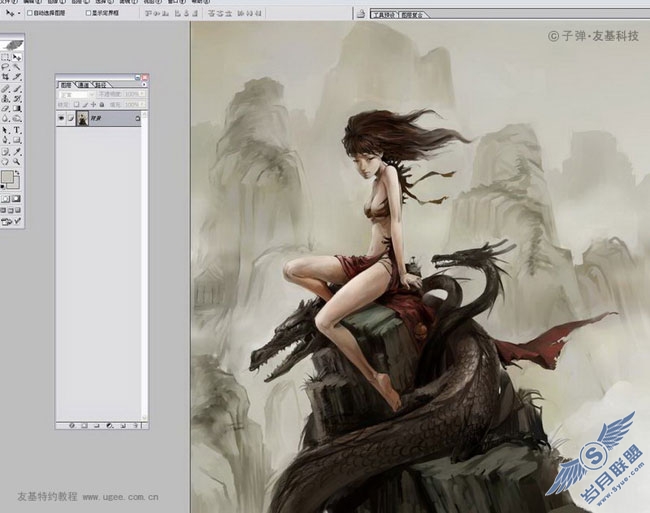The width and height of the screenshot is (650, 513).
Task: Open the Layer Comps palette well tab
Action: [412, 15]
